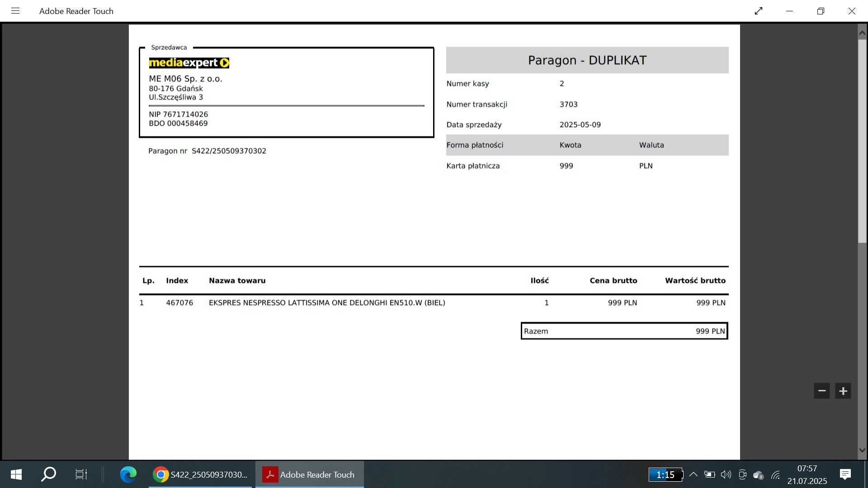Open Wi-Fi network settings icon
Viewport: 868px width, 488px height.
pyautogui.click(x=775, y=475)
